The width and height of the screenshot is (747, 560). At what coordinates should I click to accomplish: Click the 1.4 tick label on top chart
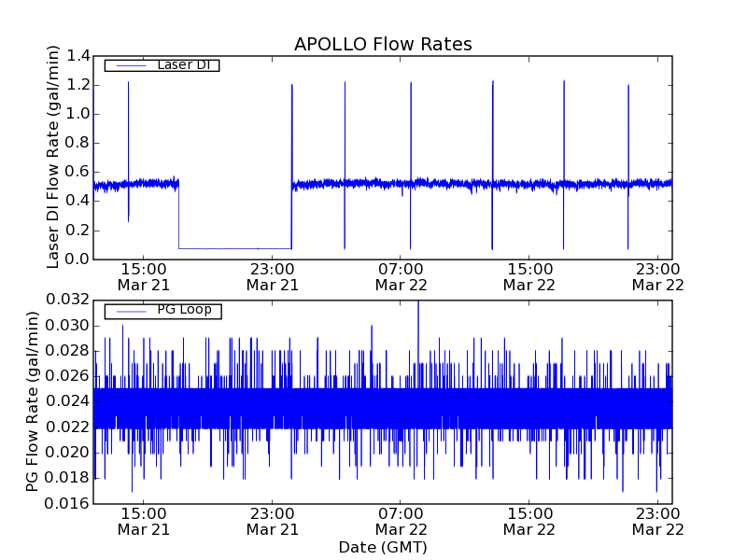(x=78, y=56)
